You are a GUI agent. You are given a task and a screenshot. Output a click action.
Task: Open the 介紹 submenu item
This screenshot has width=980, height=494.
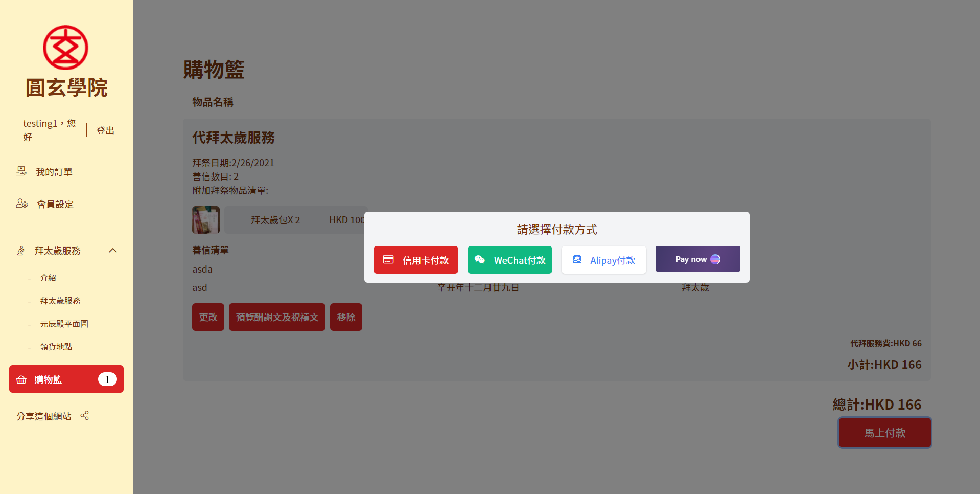(x=48, y=278)
